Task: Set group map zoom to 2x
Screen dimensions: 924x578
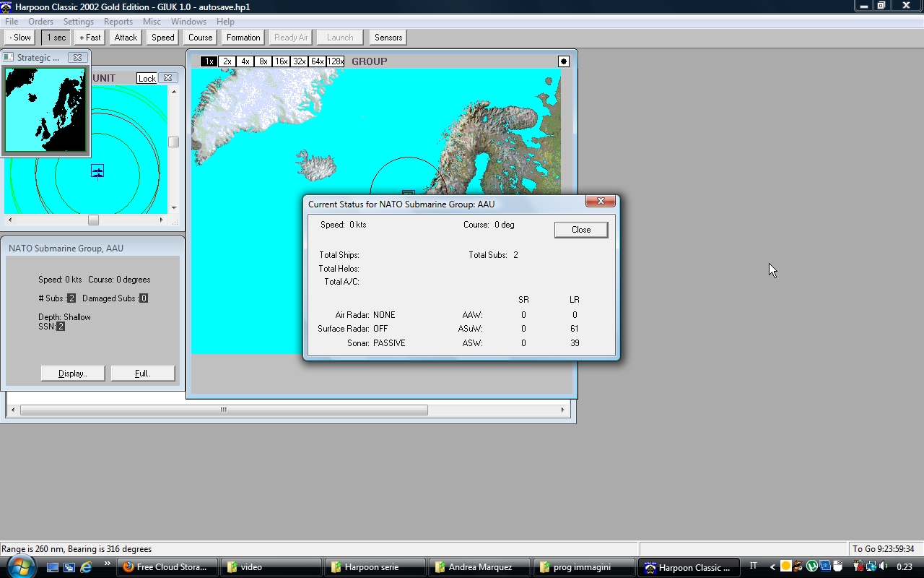Action: pos(227,61)
